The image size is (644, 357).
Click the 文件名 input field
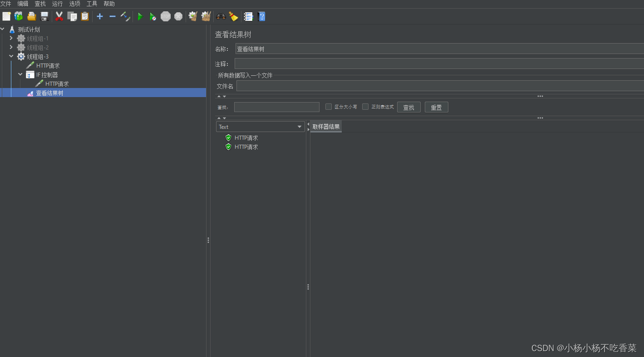pyautogui.click(x=440, y=86)
